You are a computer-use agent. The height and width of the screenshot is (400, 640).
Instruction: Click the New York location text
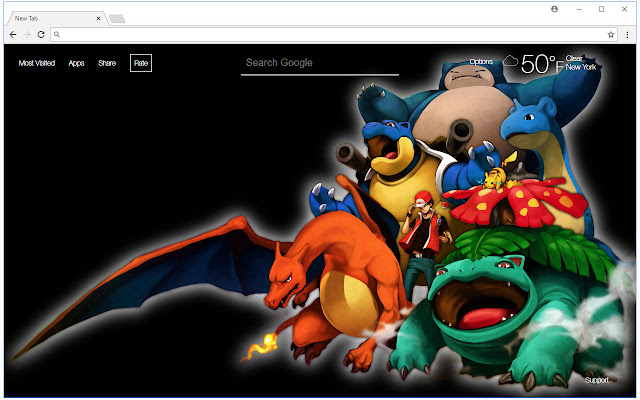pos(581,67)
